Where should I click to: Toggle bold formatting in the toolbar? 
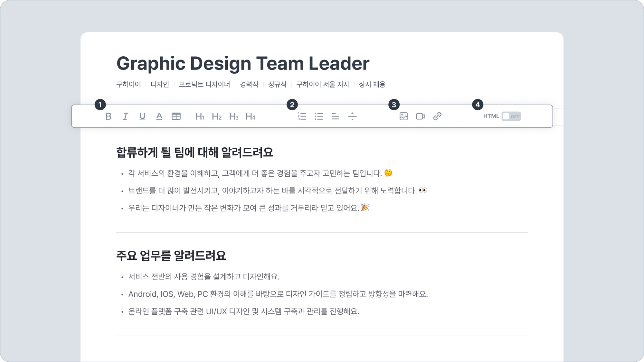pyautogui.click(x=109, y=116)
